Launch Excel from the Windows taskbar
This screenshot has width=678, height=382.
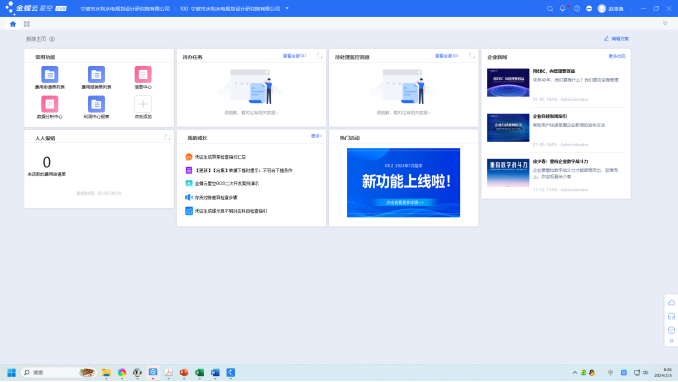[199, 372]
